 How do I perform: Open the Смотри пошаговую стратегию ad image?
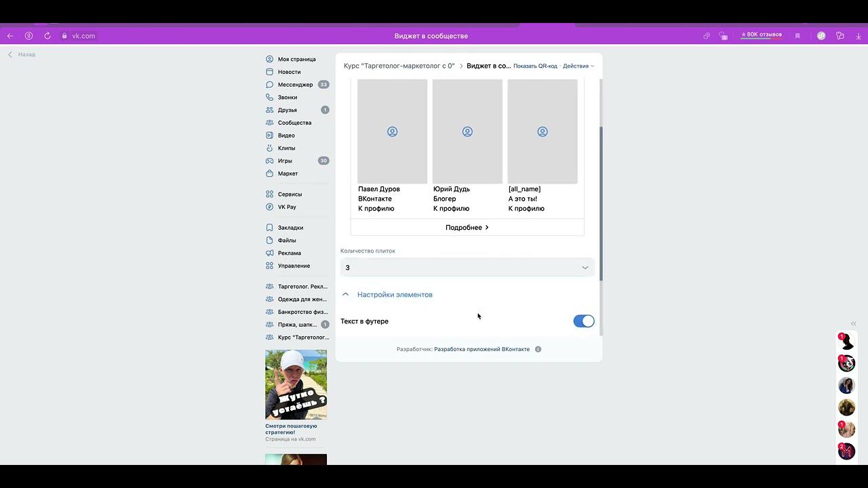tap(296, 385)
